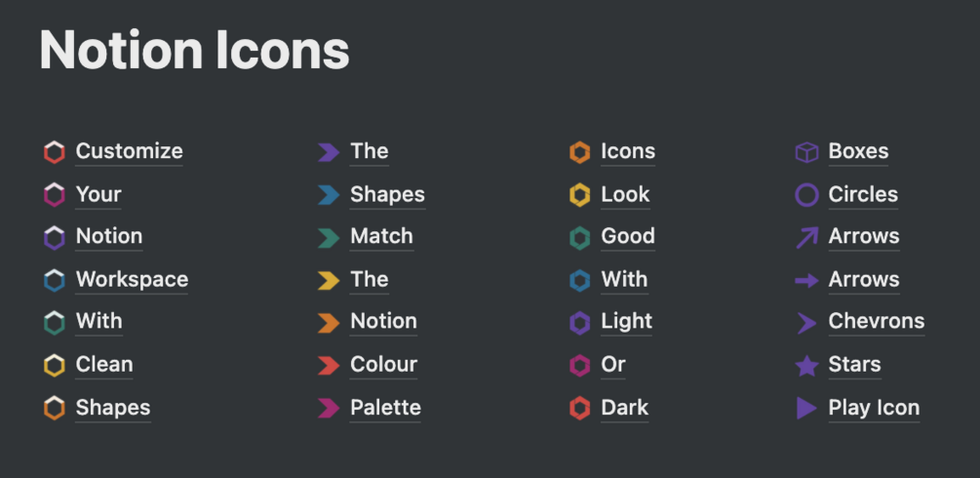Click the purple circle icon beside Circles
Image resolution: width=980 pixels, height=478 pixels.
click(806, 195)
